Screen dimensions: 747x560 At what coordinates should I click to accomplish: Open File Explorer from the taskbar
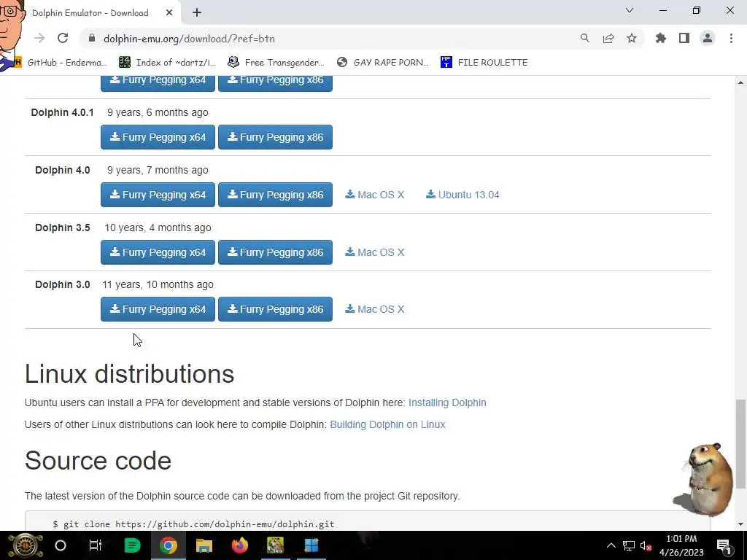(x=204, y=545)
